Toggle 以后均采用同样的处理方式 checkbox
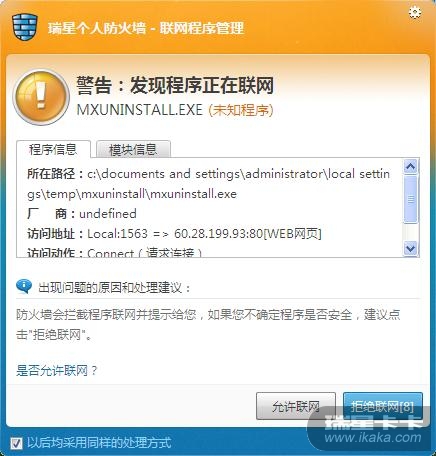 [x=16, y=443]
